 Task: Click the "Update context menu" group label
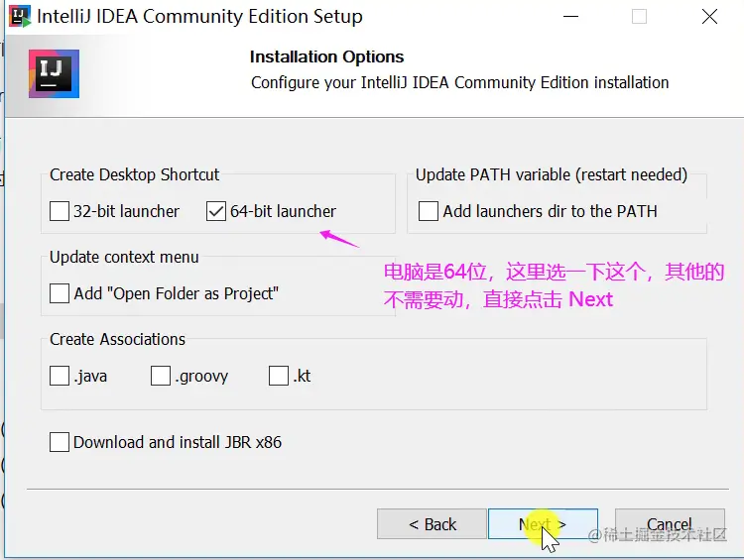click(124, 257)
